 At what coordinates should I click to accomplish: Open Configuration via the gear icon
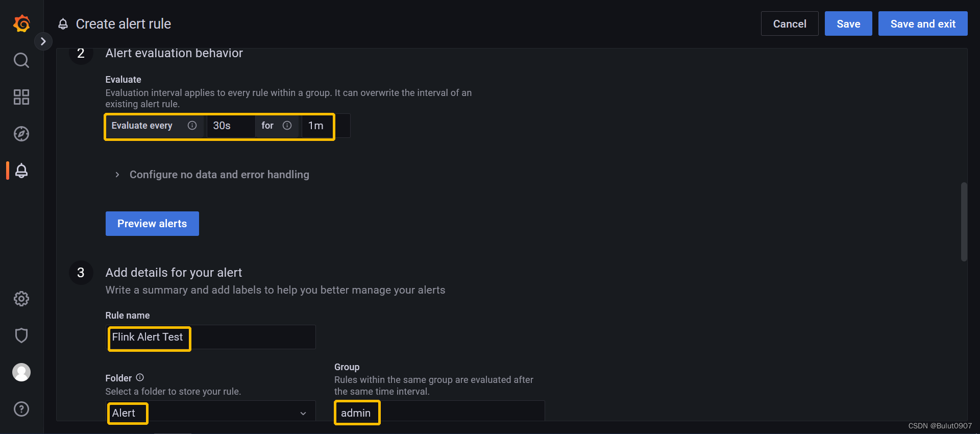(21, 299)
